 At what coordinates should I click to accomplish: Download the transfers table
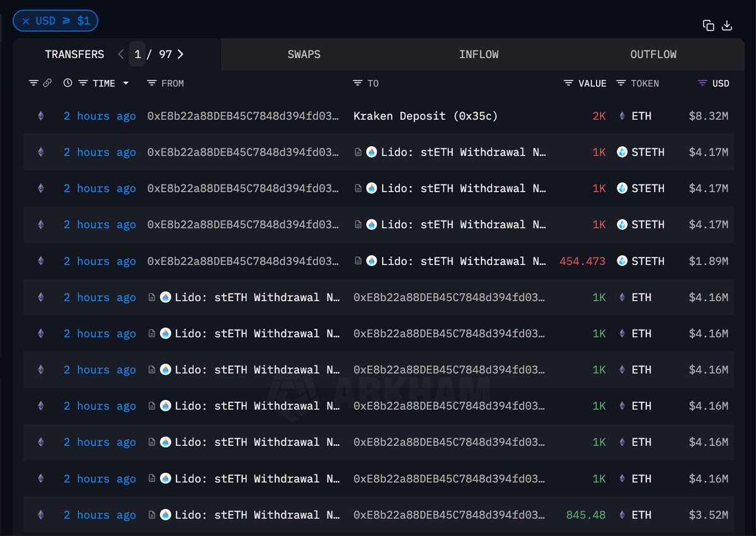point(726,25)
